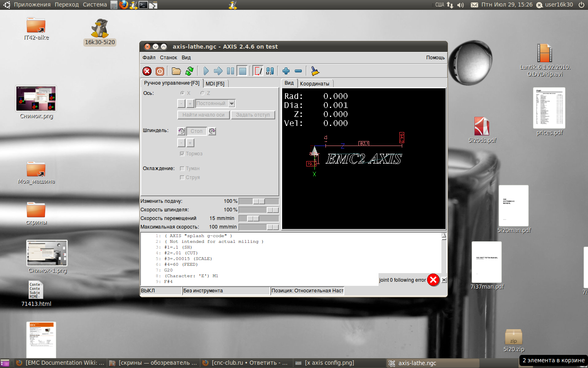Click the G-code listing scrollbar up arrow
The width and height of the screenshot is (588, 368).
pos(444,236)
